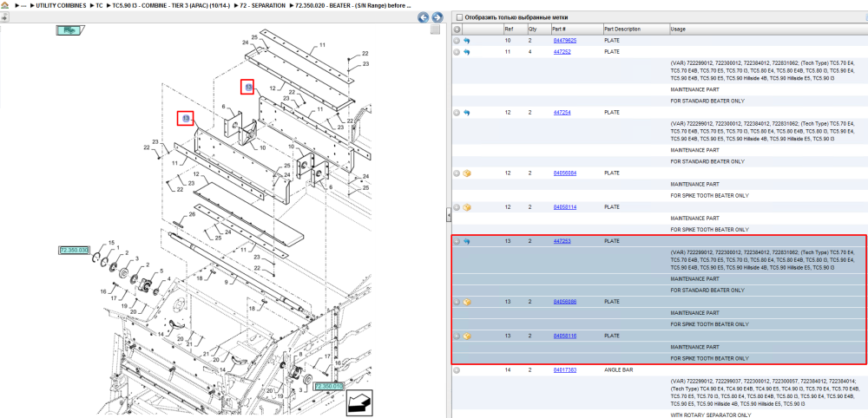Image resolution: width=868 pixels, height=418 pixels.
Task: Toggle the select-all circle in table header
Action: 457,29
